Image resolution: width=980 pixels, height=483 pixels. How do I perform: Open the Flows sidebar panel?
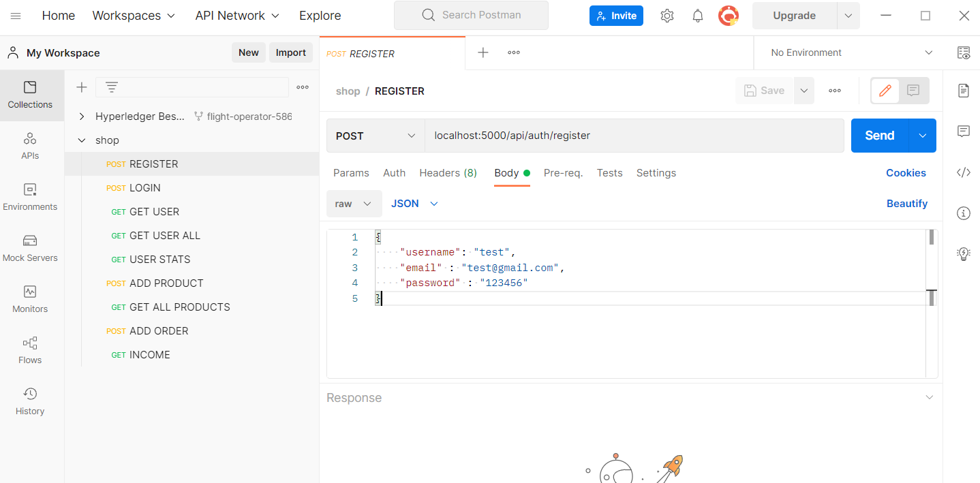click(30, 350)
